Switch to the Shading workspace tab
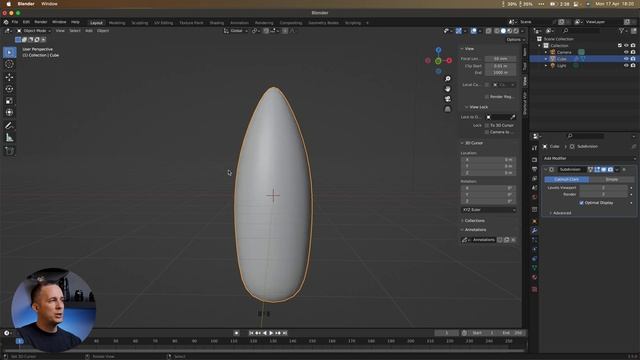This screenshot has width=640, height=360. point(217,23)
